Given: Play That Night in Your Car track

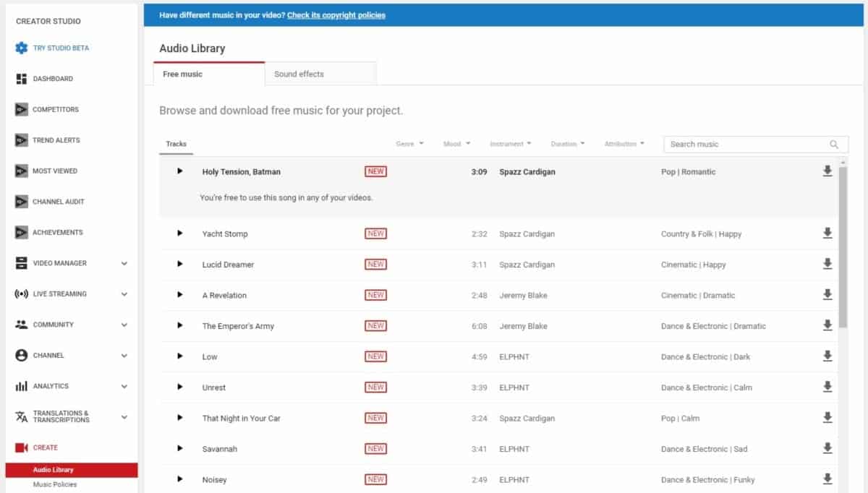Looking at the screenshot, I should (180, 418).
